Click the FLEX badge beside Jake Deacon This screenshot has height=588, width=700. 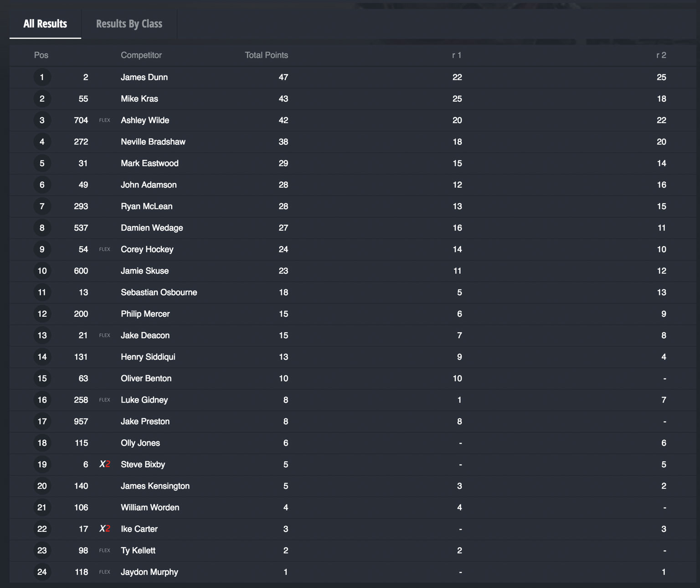pyautogui.click(x=105, y=335)
